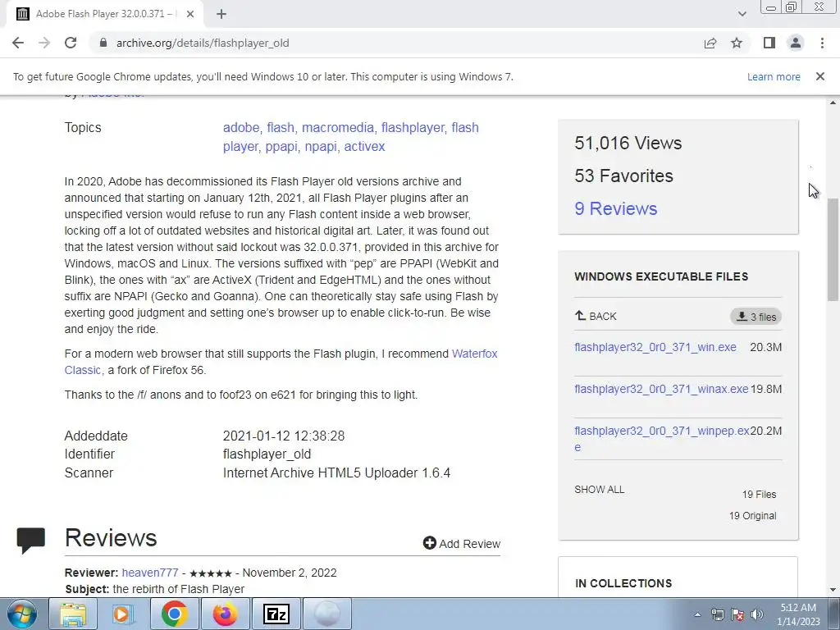Screen dimensions: 840x630
Task: Jump to the 9 Reviews link
Action: 615,208
